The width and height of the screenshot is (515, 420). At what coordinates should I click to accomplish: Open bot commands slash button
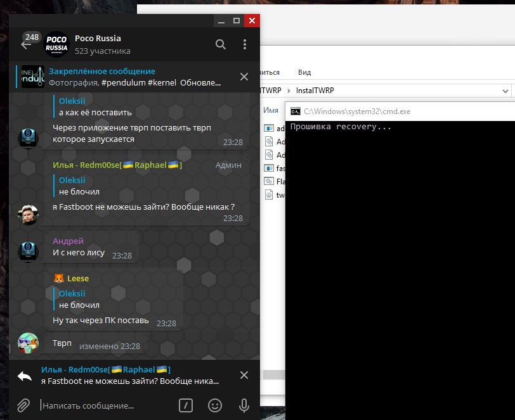tap(186, 405)
